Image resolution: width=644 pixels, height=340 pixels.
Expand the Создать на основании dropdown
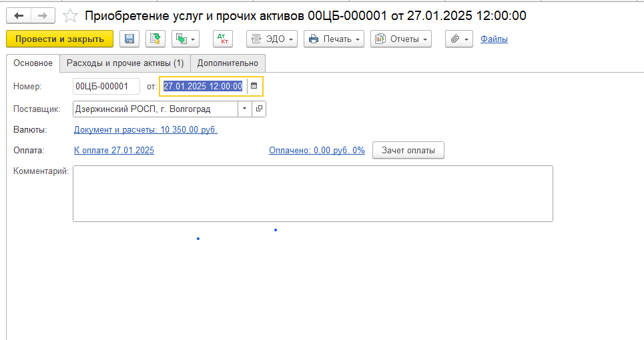pos(185,39)
